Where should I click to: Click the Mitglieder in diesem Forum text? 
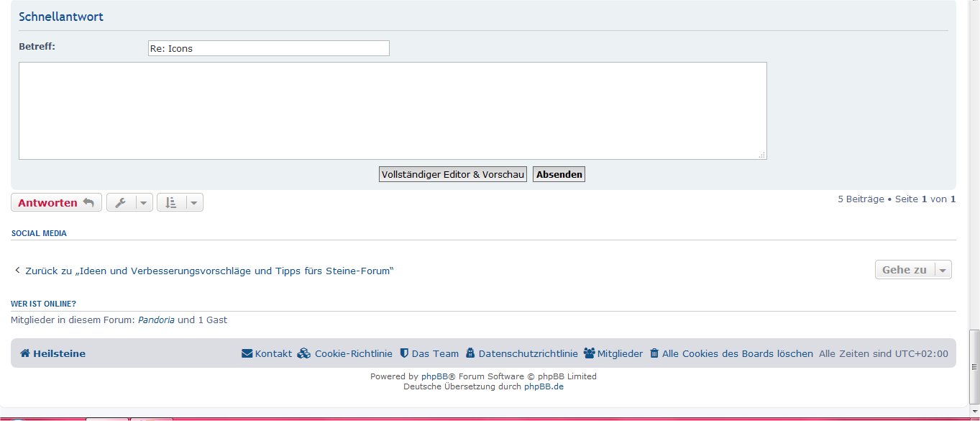pyautogui.click(x=73, y=320)
